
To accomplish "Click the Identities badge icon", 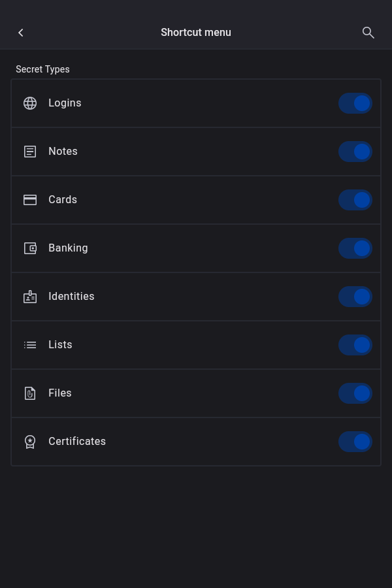I will pos(30,297).
